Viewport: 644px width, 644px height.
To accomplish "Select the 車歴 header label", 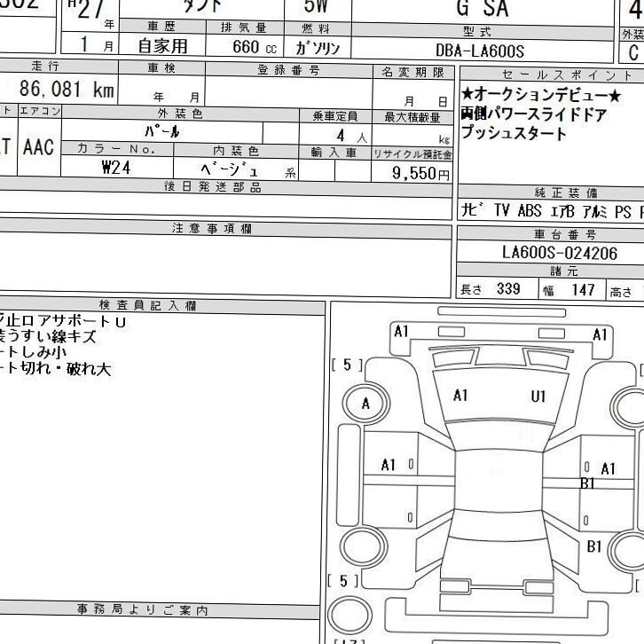I will click(x=161, y=27).
